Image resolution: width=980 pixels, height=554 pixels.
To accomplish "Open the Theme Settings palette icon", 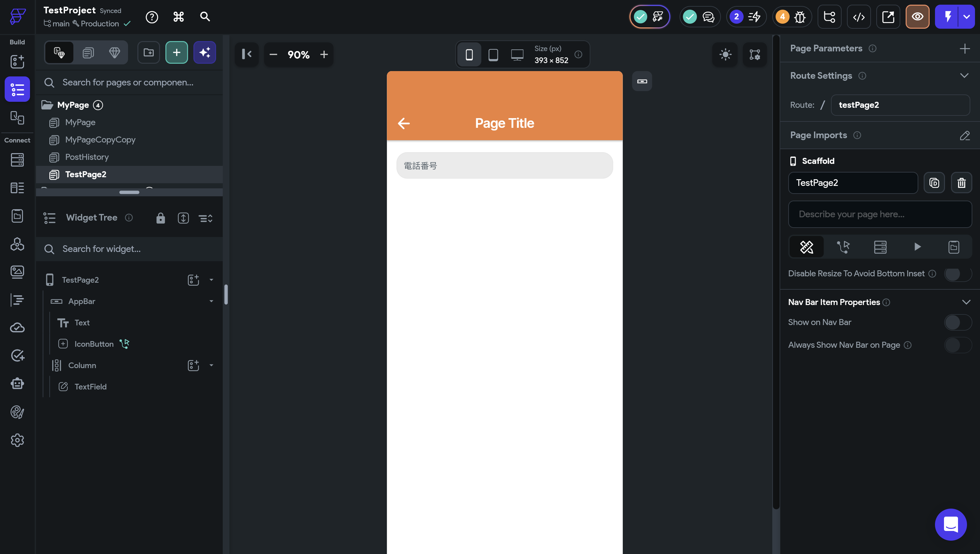I will point(17,412).
